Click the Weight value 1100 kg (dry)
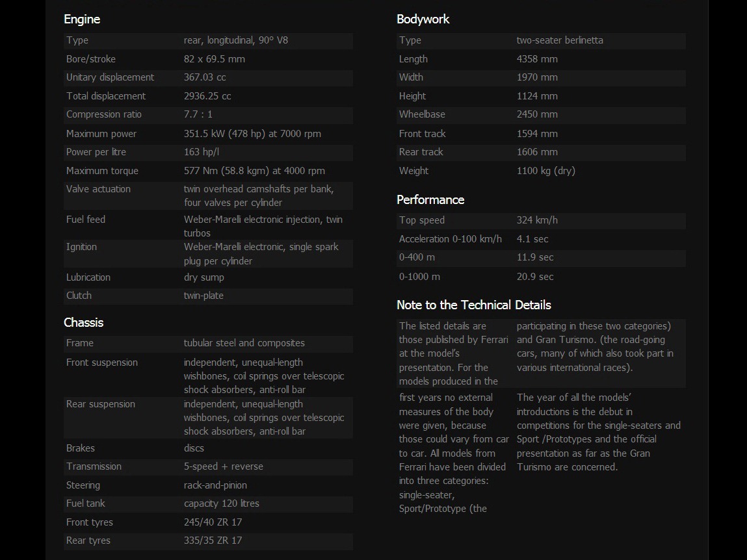The width and height of the screenshot is (747, 560). 545,171
